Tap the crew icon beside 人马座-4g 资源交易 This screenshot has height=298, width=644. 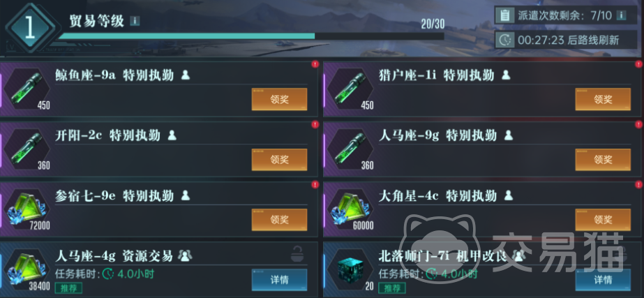pos(185,257)
